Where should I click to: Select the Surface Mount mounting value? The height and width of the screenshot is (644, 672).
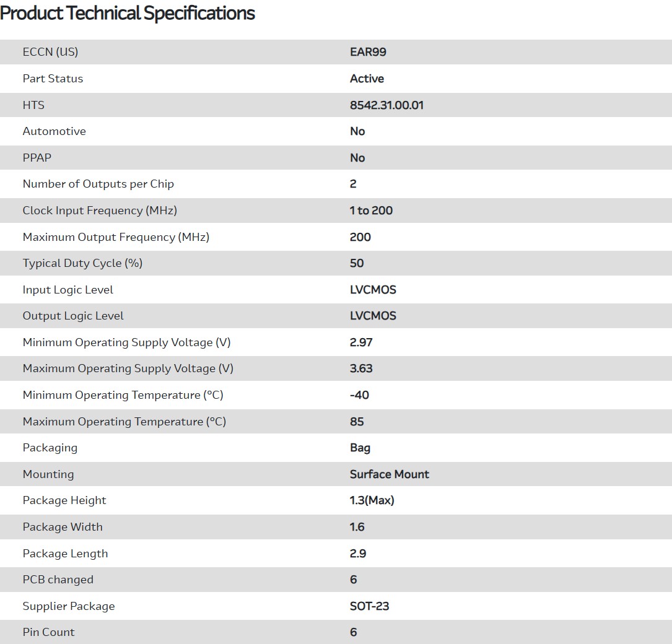pyautogui.click(x=389, y=474)
